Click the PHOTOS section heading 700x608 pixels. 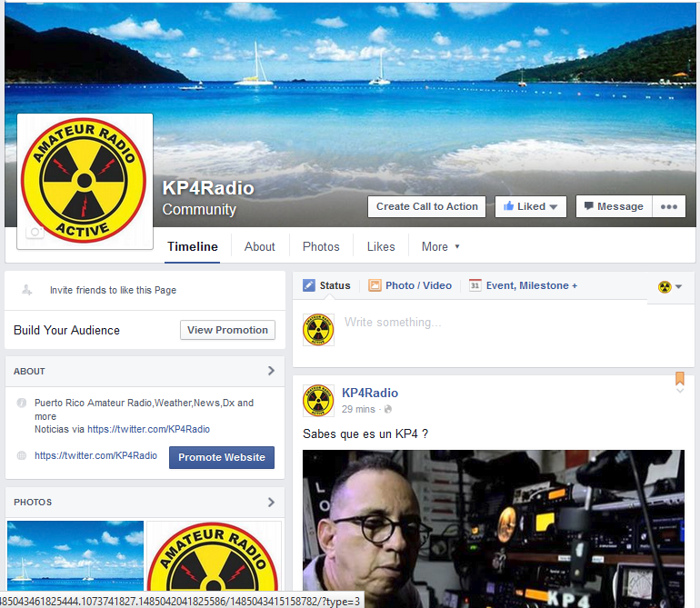[x=33, y=503]
